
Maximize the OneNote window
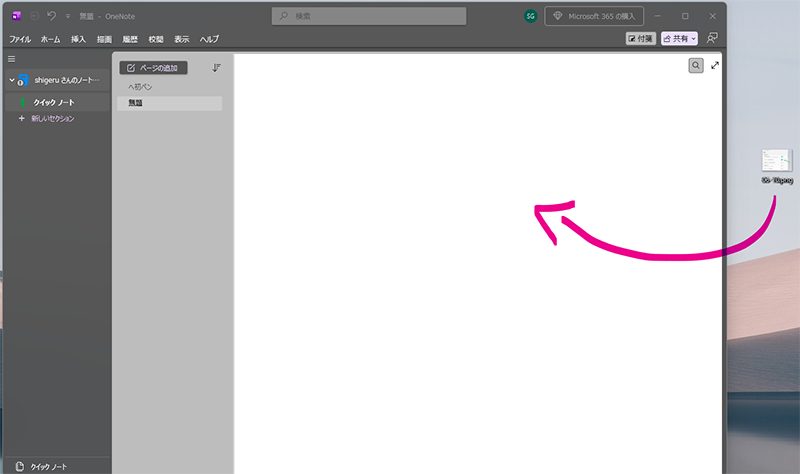click(685, 16)
